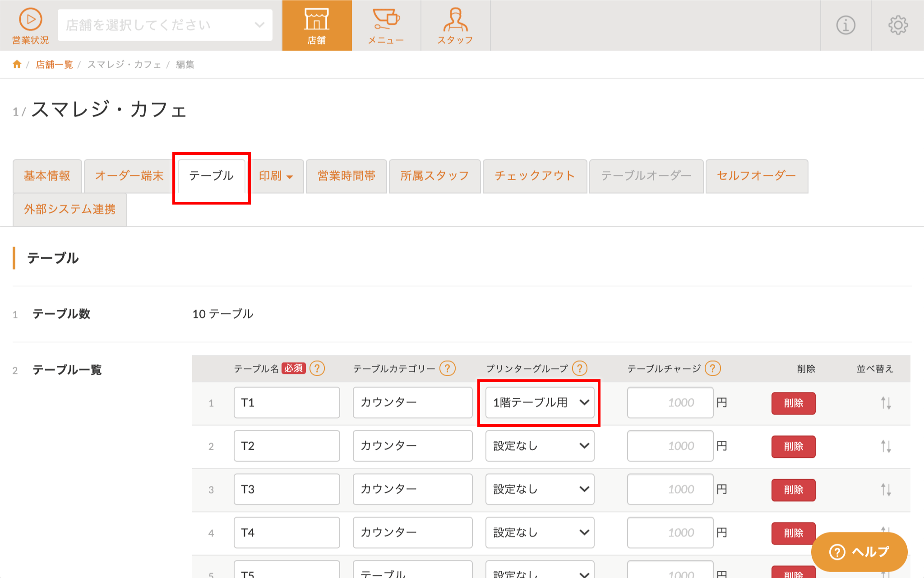Screen dimensions: 924x578
Task: Focus T2 table charge field
Action: pyautogui.click(x=670, y=446)
